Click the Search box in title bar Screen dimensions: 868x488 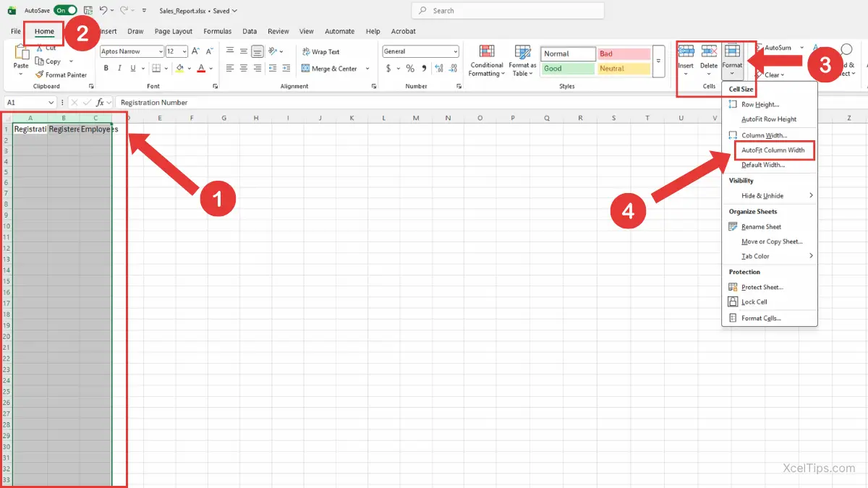[507, 11]
